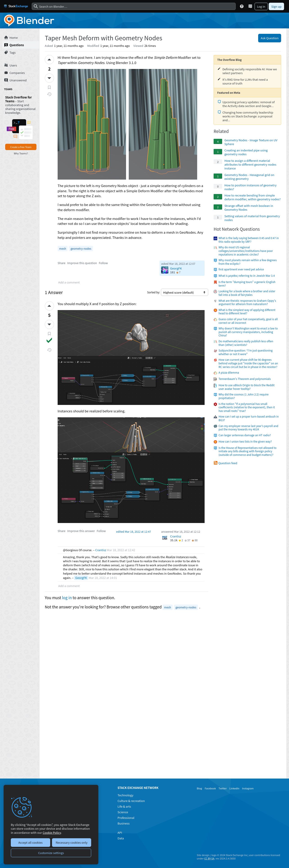Share the question
Viewport: 289px width, 868px height.
(x=61, y=263)
